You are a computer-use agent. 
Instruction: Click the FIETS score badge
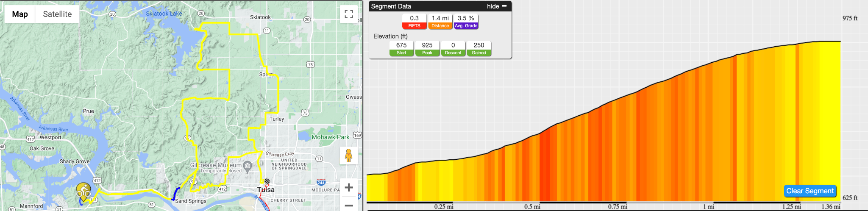coord(414,22)
